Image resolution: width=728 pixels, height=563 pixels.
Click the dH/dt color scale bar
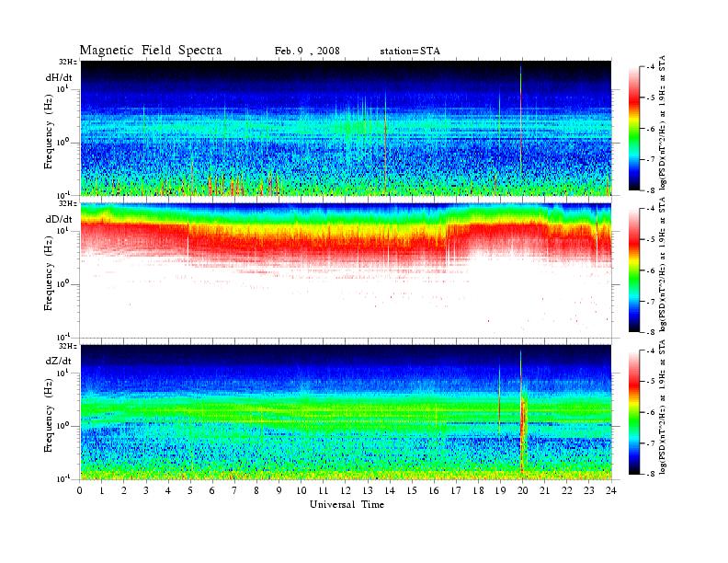pyautogui.click(x=634, y=129)
